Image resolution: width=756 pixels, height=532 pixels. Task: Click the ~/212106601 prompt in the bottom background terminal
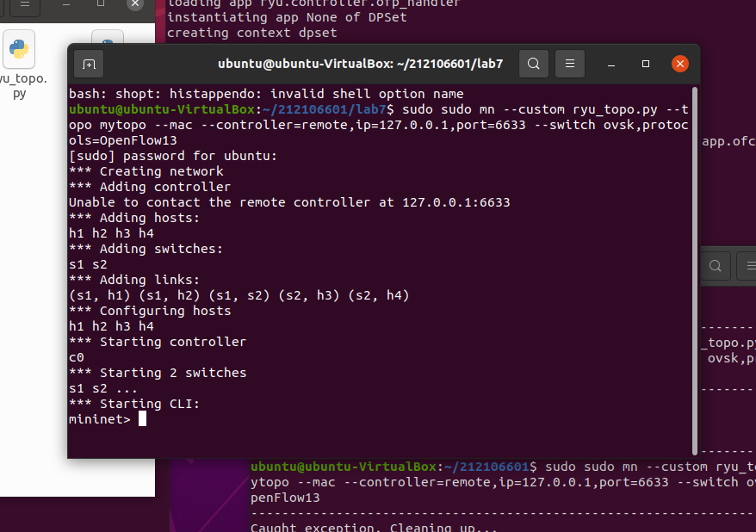(x=486, y=467)
